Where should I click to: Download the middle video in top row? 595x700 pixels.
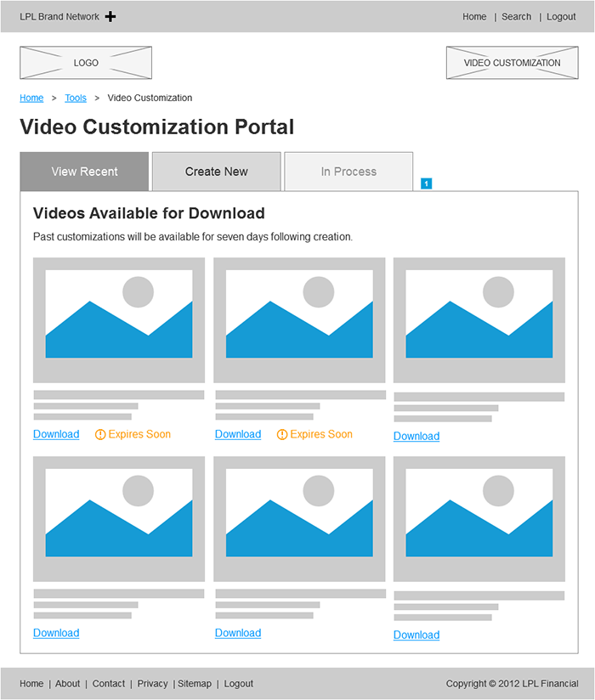point(238,434)
